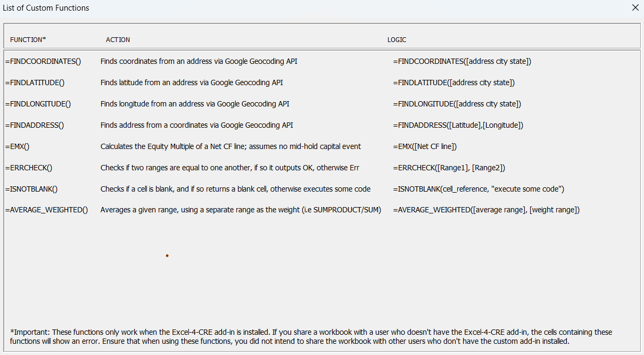Click the ERRCHECK([Range1], [Range2]) logic text

coord(449,168)
